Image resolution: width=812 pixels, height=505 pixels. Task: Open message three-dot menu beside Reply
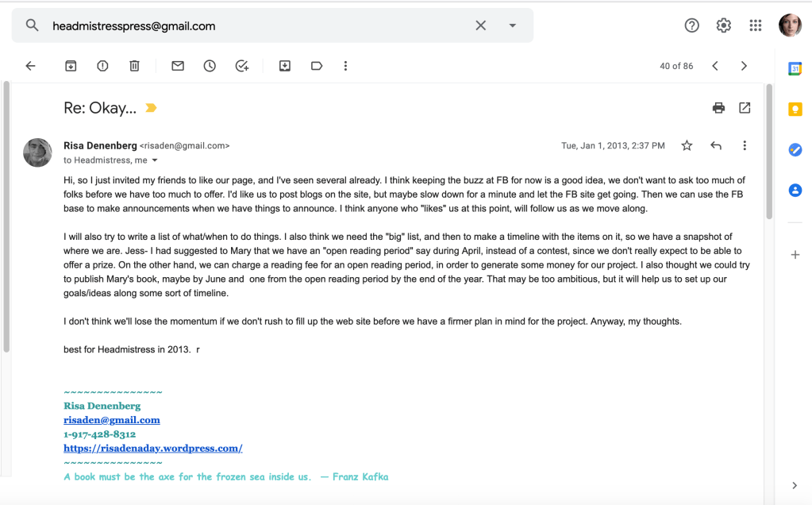click(x=745, y=145)
